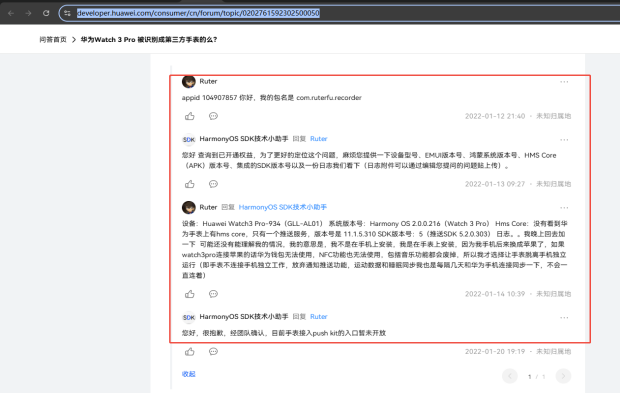Open Ruter's avatar on the 2022-01-14 comment

pyautogui.click(x=189, y=207)
